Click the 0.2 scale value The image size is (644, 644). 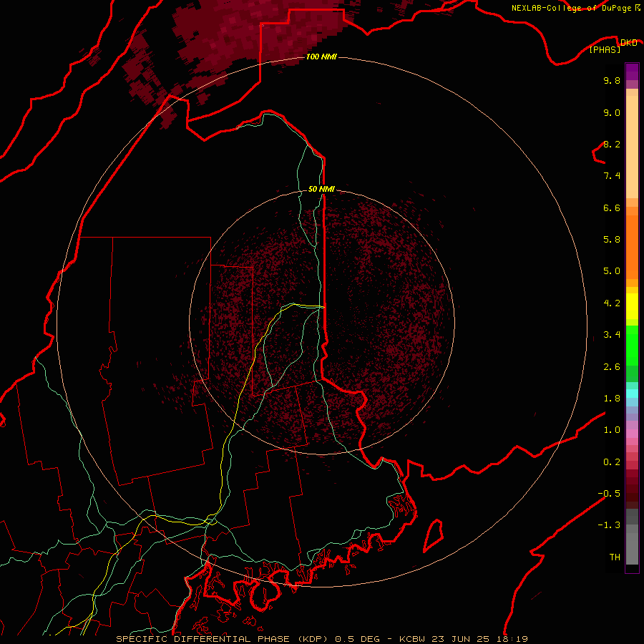point(612,462)
